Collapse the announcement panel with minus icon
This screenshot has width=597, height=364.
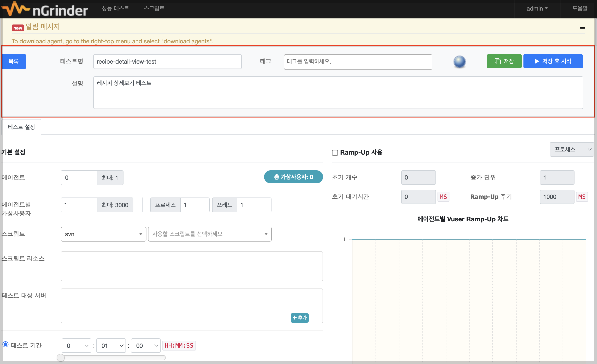click(x=582, y=28)
